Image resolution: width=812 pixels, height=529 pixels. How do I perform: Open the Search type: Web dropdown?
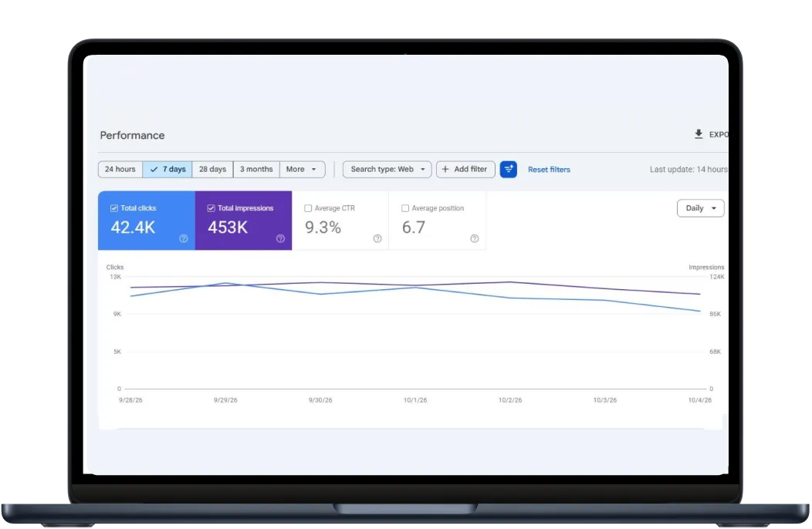tap(387, 169)
